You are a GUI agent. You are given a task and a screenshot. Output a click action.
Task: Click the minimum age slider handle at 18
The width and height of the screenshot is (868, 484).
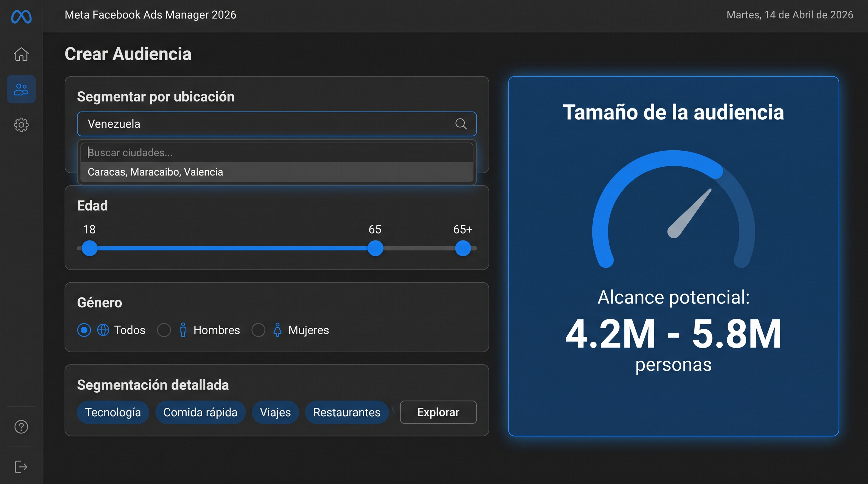coord(90,248)
